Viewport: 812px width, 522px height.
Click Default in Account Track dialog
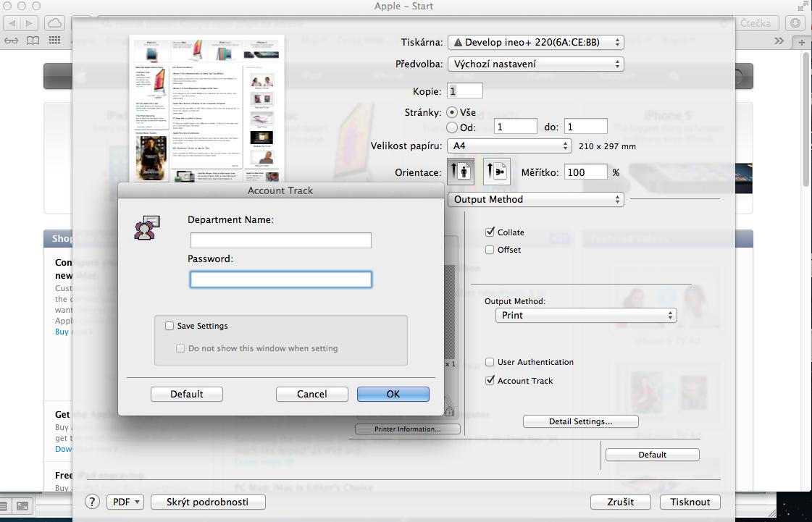click(x=186, y=394)
